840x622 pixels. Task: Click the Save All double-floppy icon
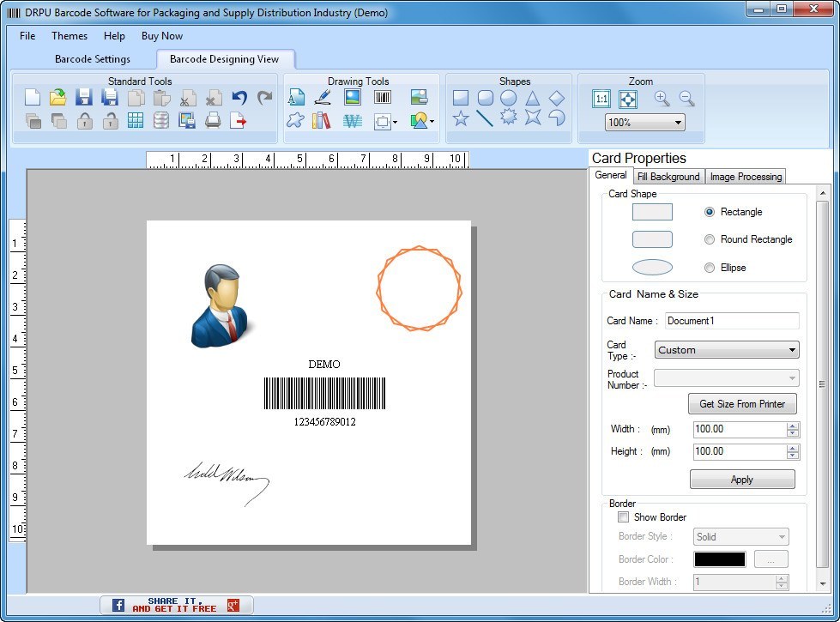(x=109, y=98)
